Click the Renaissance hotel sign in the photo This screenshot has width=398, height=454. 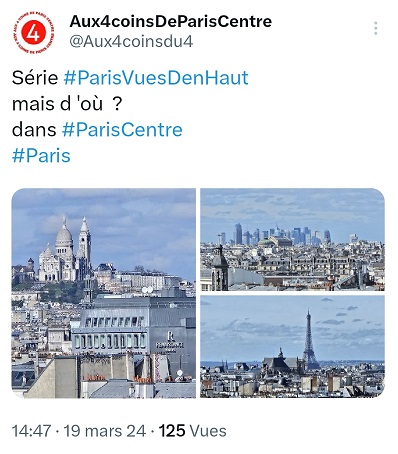click(x=170, y=342)
